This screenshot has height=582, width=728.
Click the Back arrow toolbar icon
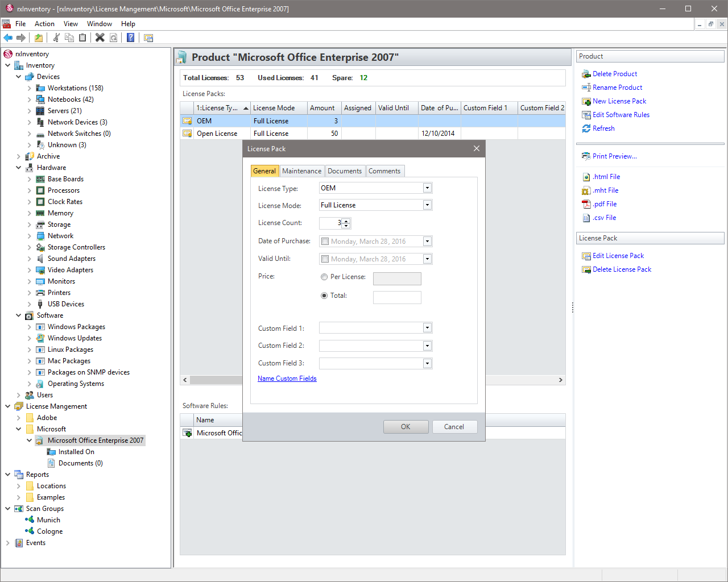tap(8, 38)
